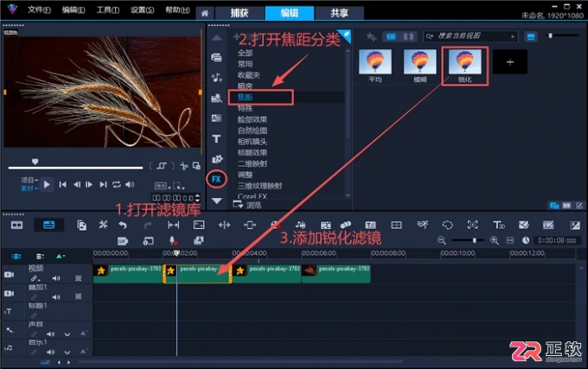Mute the Video track
Screen dimensions: 588x369
pos(56,278)
